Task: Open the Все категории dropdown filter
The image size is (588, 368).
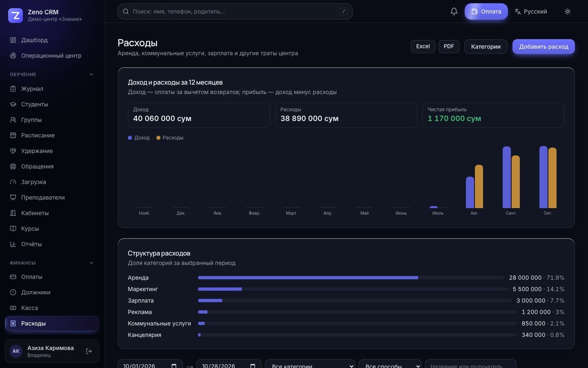Action: [x=310, y=364]
